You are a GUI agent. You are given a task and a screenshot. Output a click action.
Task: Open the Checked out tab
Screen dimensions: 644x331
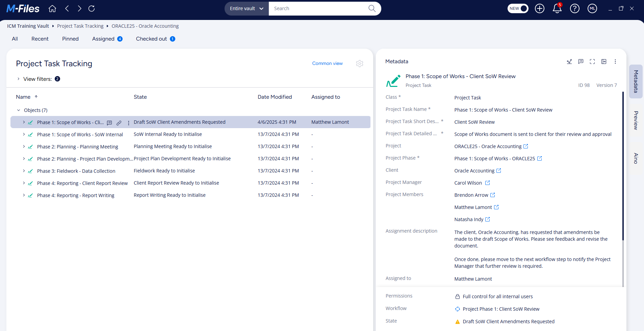coord(151,39)
